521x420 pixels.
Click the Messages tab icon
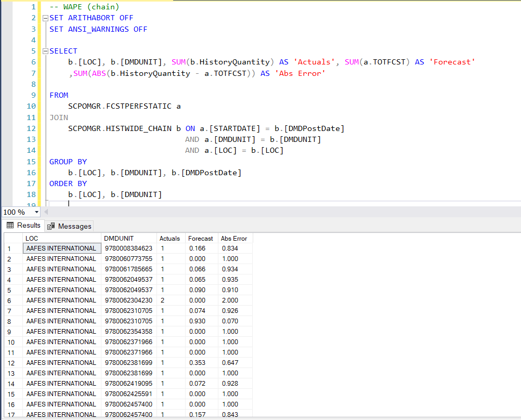coord(51,226)
